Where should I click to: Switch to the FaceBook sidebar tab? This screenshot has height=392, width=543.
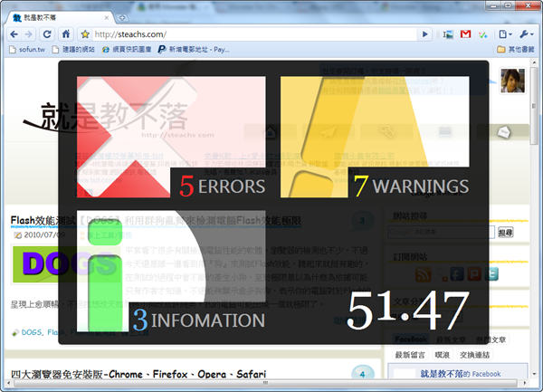click(x=411, y=339)
